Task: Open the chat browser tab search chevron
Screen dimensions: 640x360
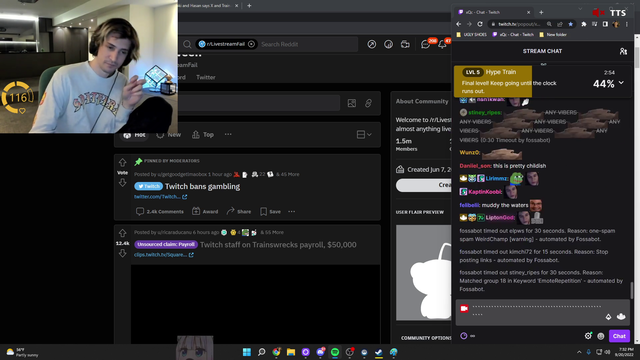Action: (580, 9)
